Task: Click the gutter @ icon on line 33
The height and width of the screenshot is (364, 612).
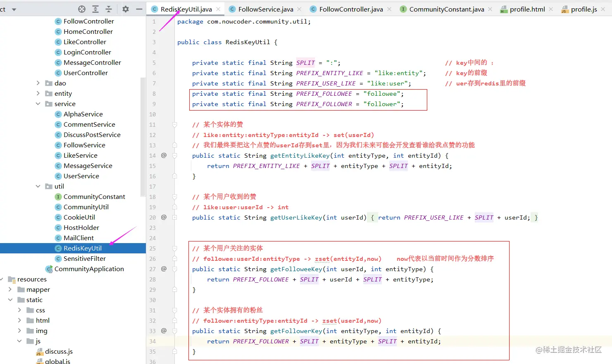Action: [x=164, y=331]
